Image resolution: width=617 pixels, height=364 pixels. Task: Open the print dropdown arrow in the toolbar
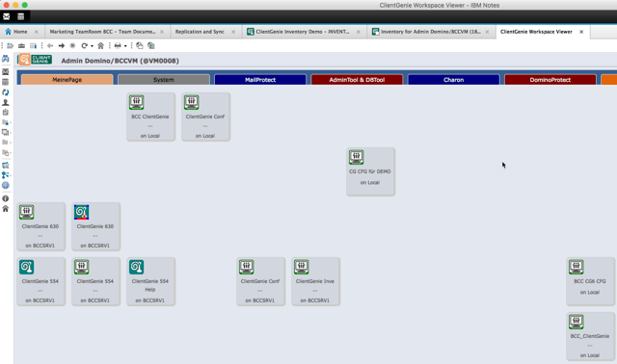click(125, 46)
